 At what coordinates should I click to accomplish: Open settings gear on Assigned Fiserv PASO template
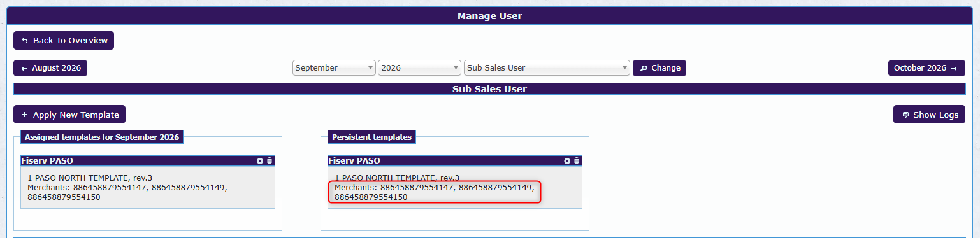(260, 161)
